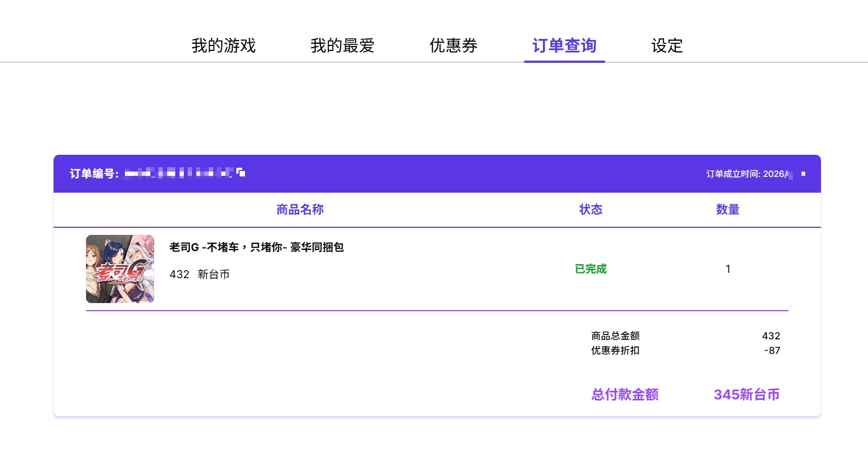Screen dimensions: 868x460
Task: Click the blurred order number text
Action: pos(178,173)
